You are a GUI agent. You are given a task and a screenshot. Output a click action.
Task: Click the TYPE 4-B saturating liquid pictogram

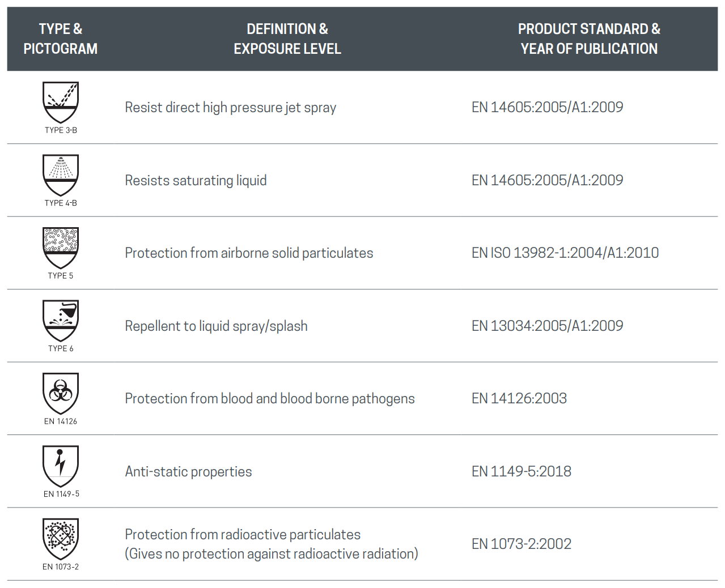click(61, 174)
